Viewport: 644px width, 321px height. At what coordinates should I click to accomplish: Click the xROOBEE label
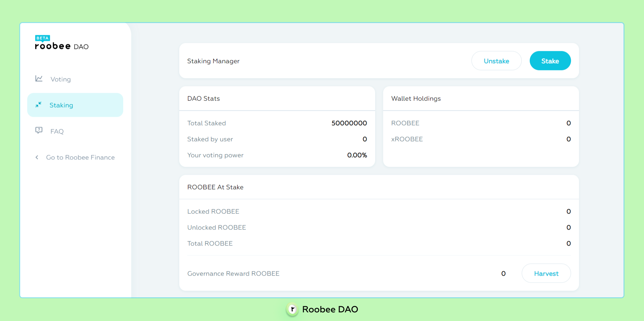[407, 139]
